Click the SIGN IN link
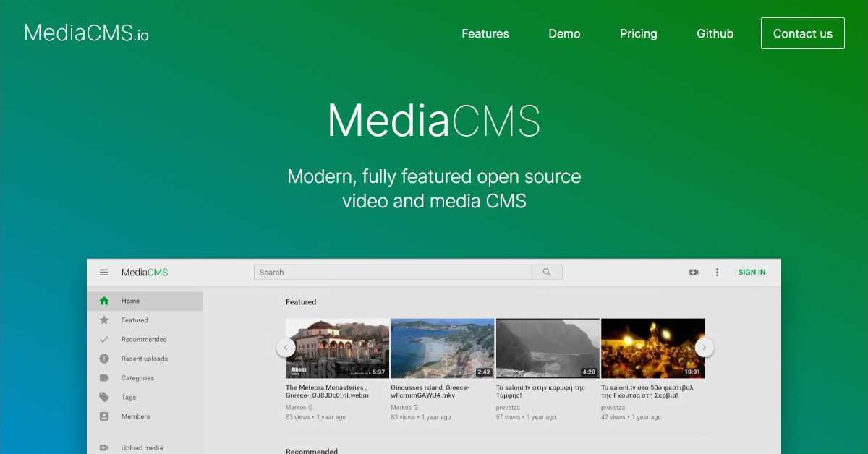 (752, 272)
